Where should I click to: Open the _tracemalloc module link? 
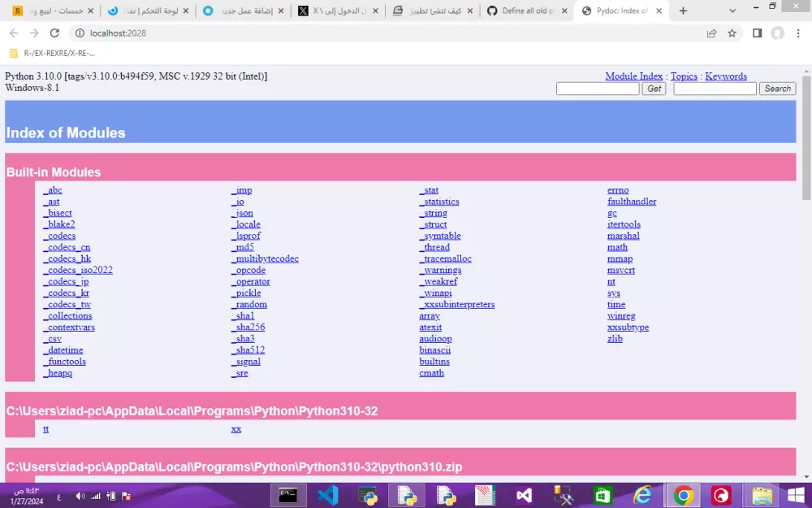point(445,258)
